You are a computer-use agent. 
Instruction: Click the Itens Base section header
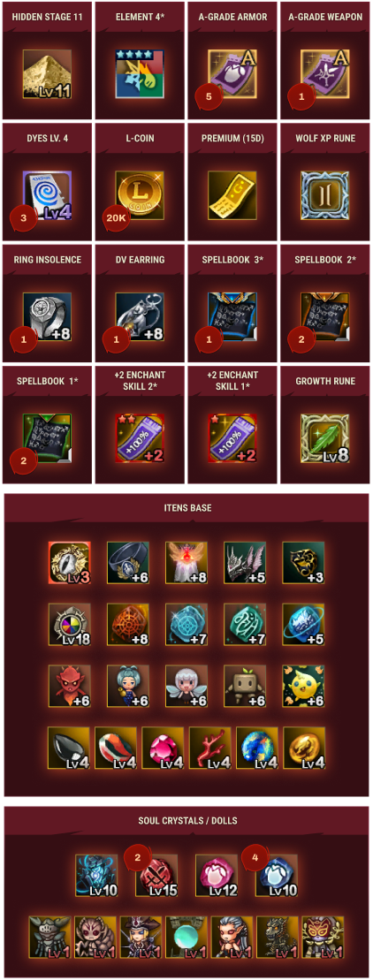186,507
